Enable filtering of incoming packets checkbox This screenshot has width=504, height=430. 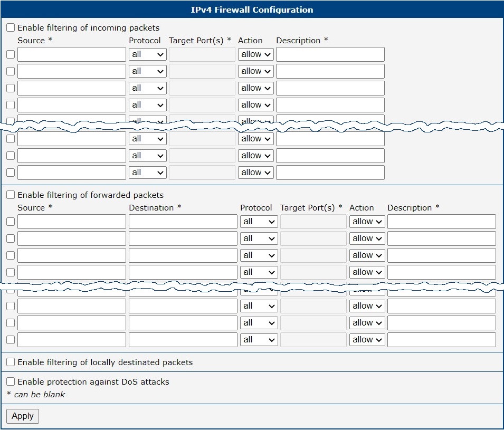pyautogui.click(x=11, y=27)
